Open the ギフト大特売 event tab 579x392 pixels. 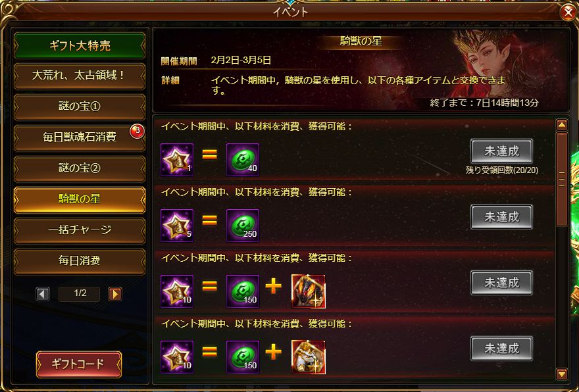(x=80, y=45)
